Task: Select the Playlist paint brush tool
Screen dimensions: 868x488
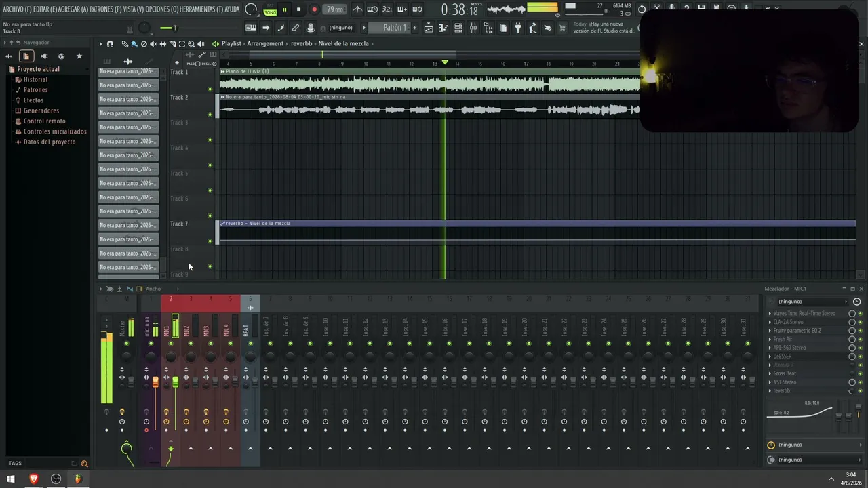Action: [134, 44]
